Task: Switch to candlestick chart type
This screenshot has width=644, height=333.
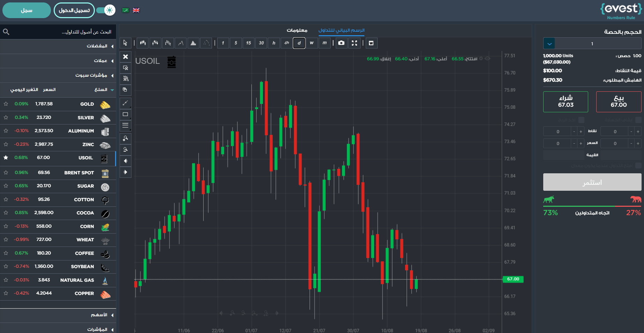Action: tap(143, 43)
